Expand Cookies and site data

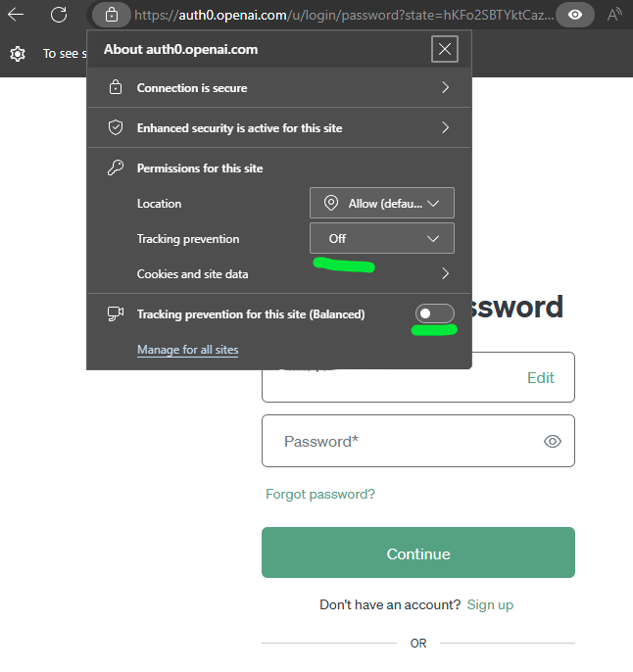293,274
